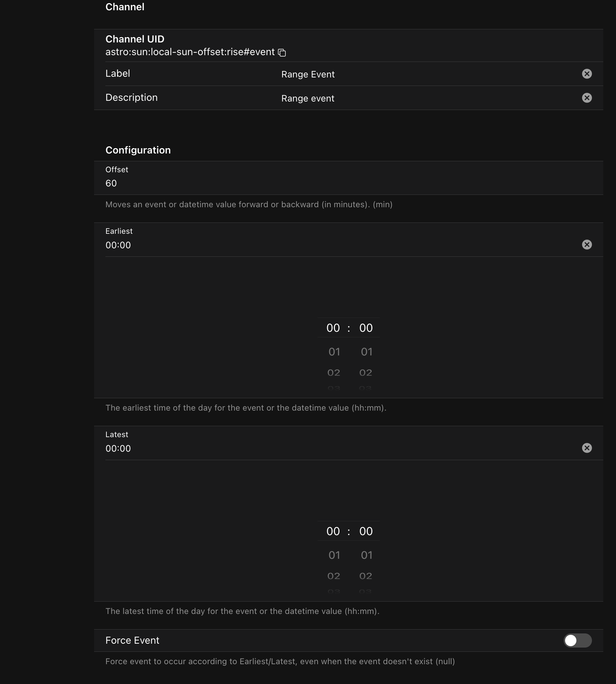Screen dimensions: 616x684
Task: Toggle the Force Event switch
Action: tap(577, 640)
